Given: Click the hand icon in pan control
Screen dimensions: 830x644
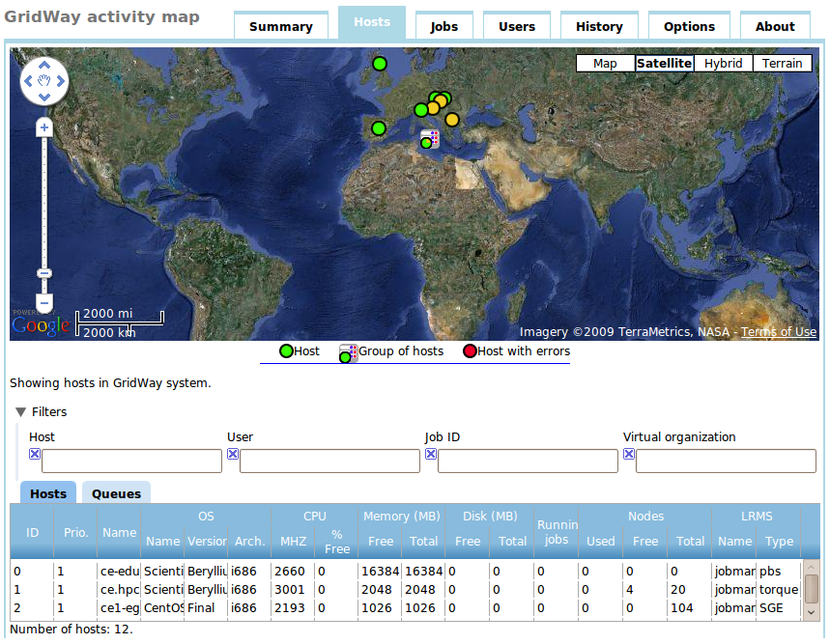Looking at the screenshot, I should [44, 81].
